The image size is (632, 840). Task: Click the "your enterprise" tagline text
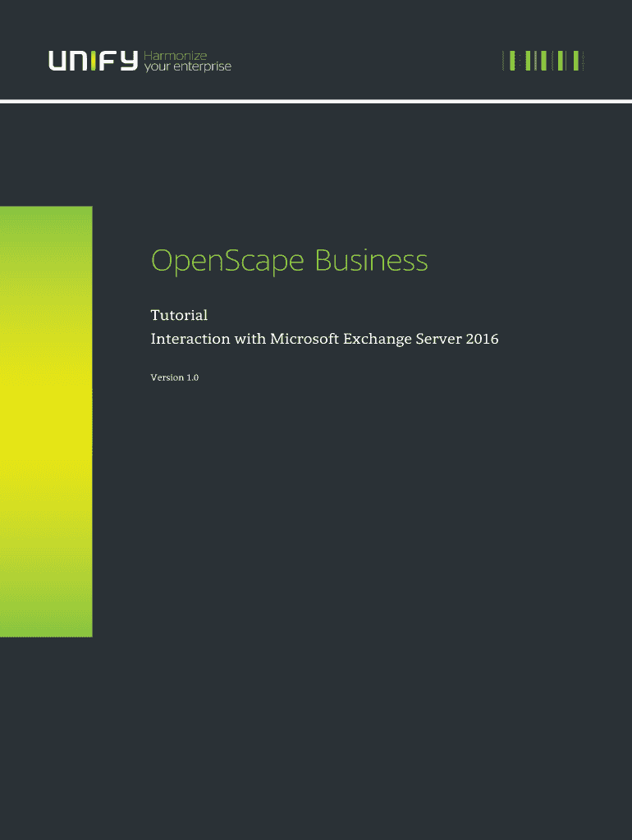[x=187, y=67]
